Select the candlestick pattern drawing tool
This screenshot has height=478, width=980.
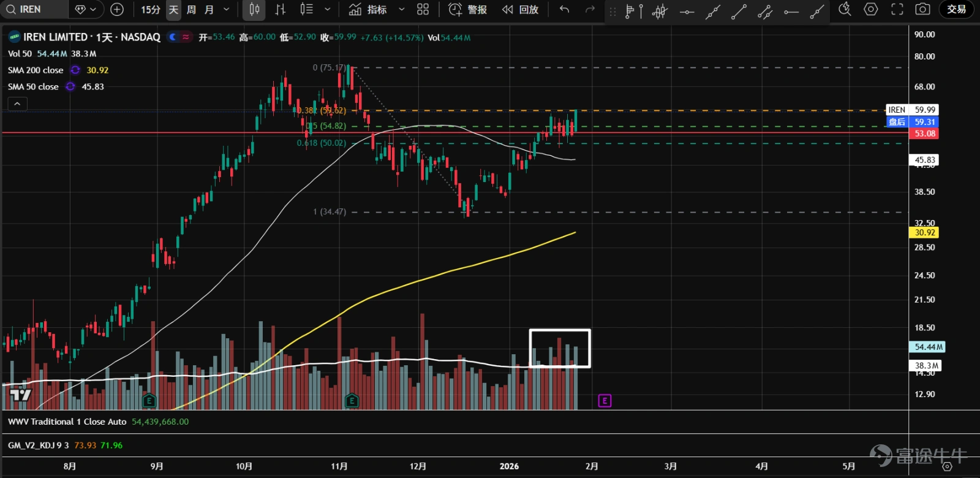[x=660, y=11]
